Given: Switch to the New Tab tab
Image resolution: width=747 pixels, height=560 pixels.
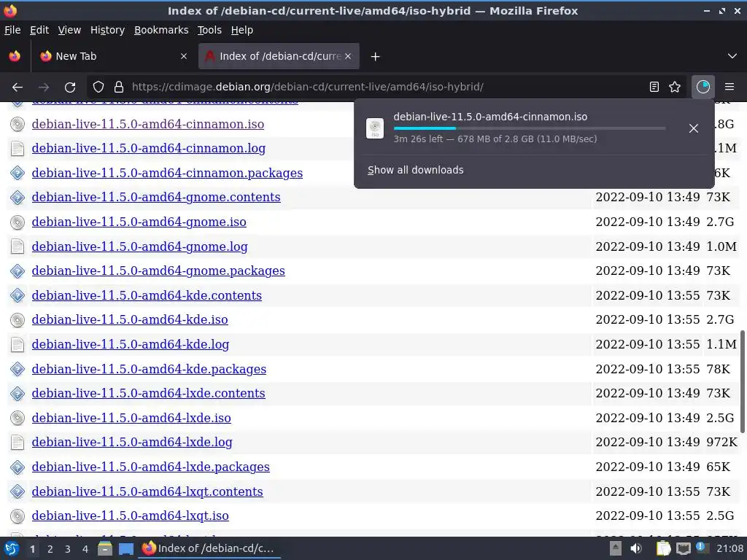Looking at the screenshot, I should pyautogui.click(x=113, y=56).
